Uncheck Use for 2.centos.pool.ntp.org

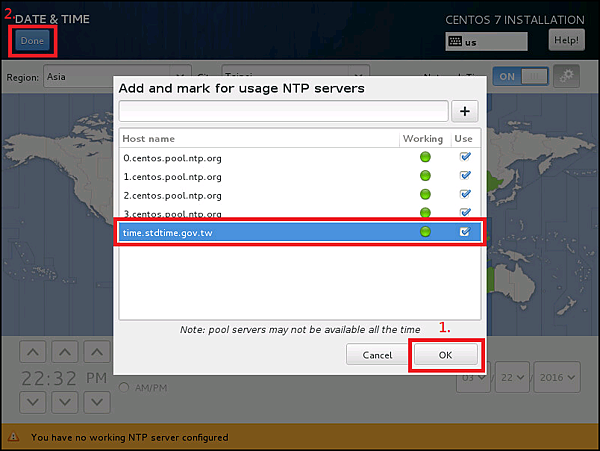click(x=465, y=194)
